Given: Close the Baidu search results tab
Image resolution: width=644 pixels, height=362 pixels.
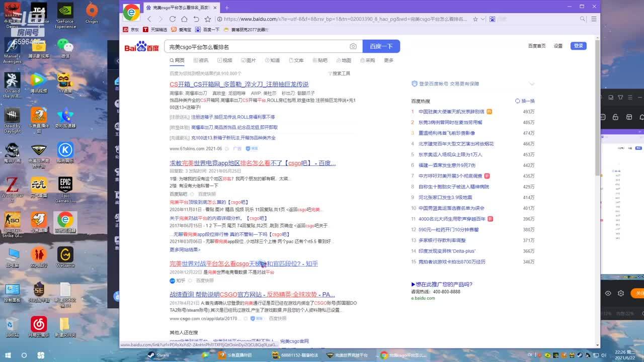Looking at the screenshot, I should coord(215,8).
